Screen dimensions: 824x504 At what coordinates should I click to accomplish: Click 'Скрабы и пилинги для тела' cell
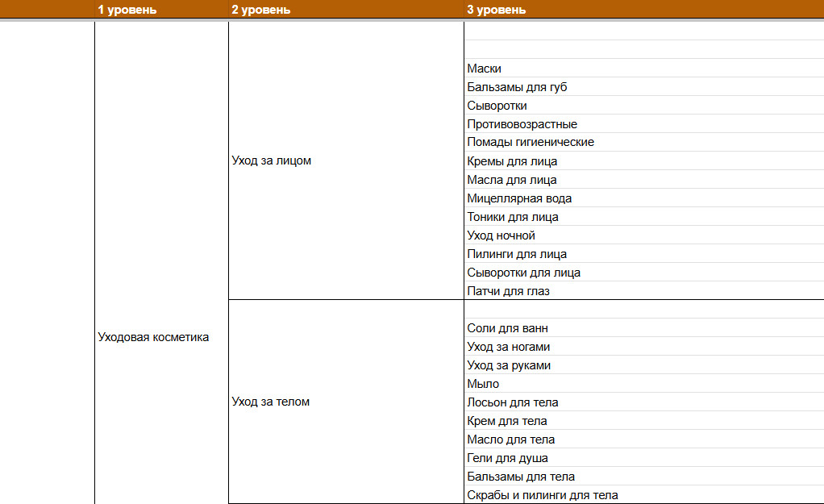pyautogui.click(x=643, y=494)
